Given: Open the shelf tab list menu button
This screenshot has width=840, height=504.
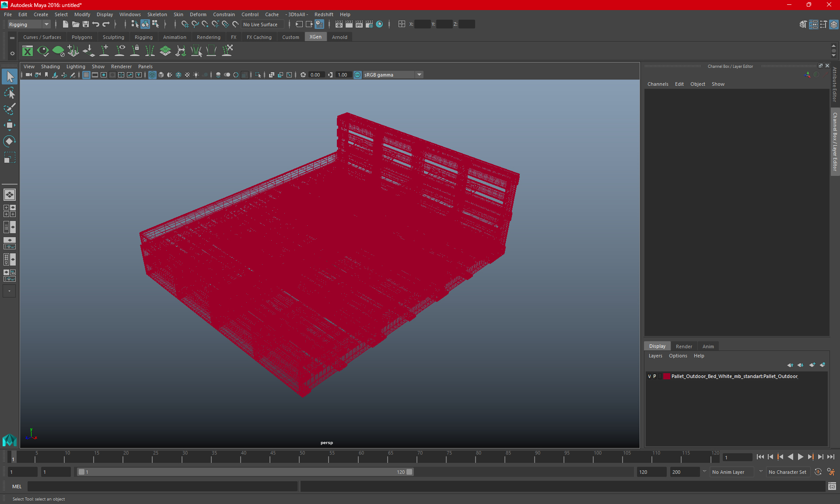Looking at the screenshot, I should point(12,38).
